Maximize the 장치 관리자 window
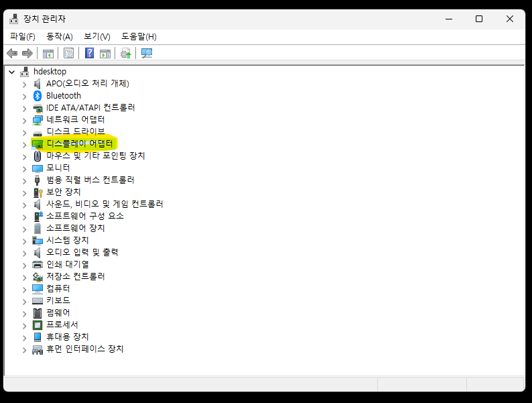532x403 pixels. [x=478, y=19]
